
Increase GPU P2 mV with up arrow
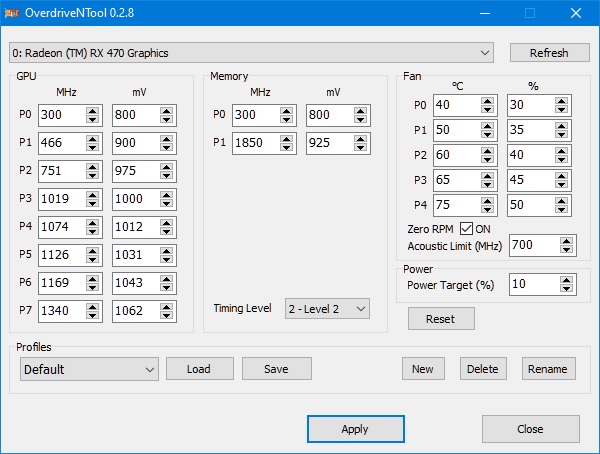[166, 167]
